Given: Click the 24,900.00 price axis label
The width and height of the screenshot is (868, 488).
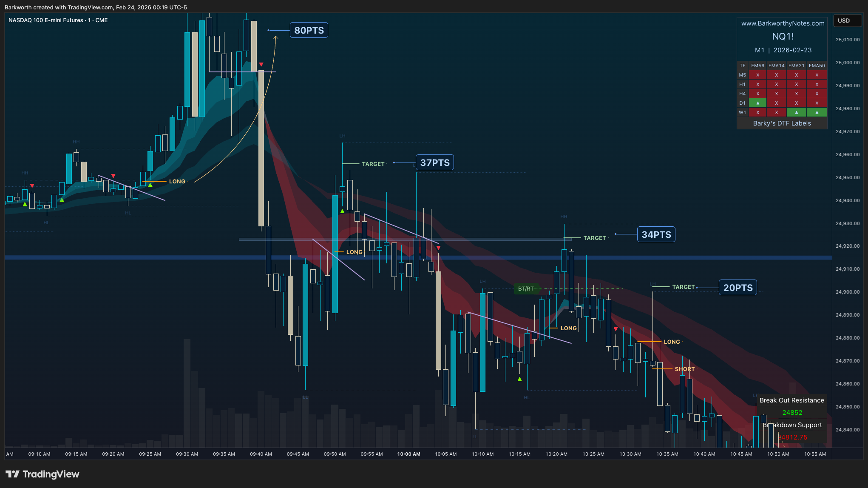Looking at the screenshot, I should [847, 292].
